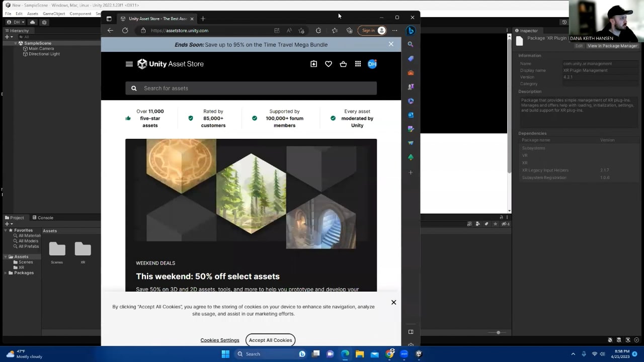
Task: Select Main Camera in Hierarchy
Action: 41,49
